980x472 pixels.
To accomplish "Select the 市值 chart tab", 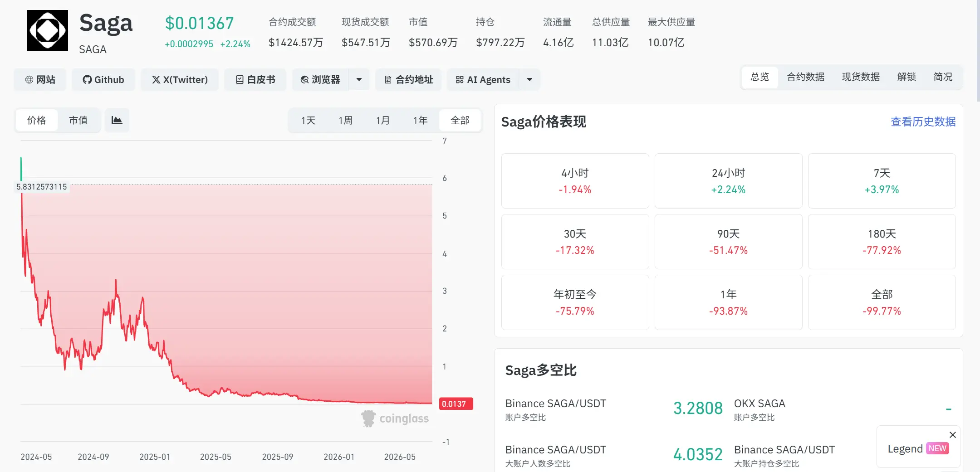I will [x=78, y=120].
